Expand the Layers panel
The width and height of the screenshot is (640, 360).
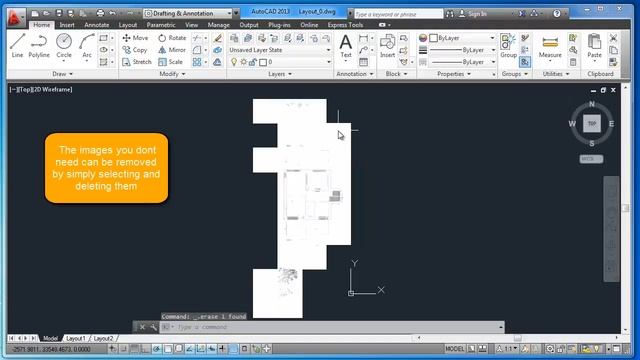coord(280,74)
